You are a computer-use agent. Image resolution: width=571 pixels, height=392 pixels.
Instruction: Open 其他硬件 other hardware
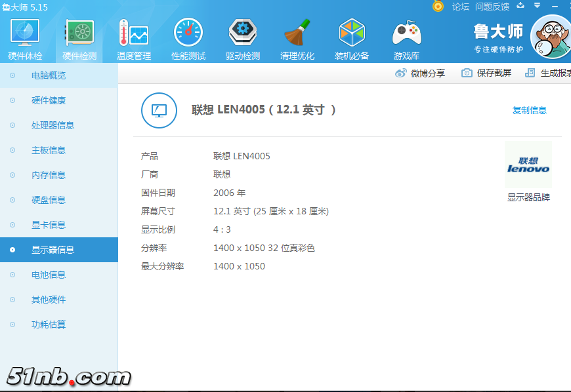click(x=59, y=300)
